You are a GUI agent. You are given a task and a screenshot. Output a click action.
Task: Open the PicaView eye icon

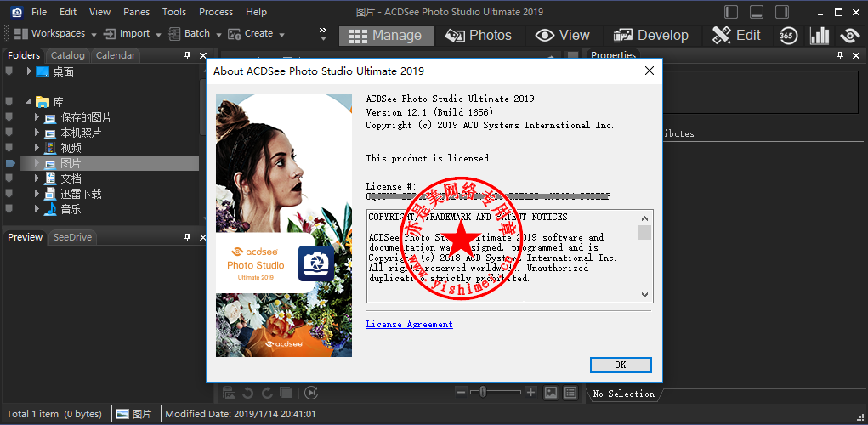[x=849, y=36]
